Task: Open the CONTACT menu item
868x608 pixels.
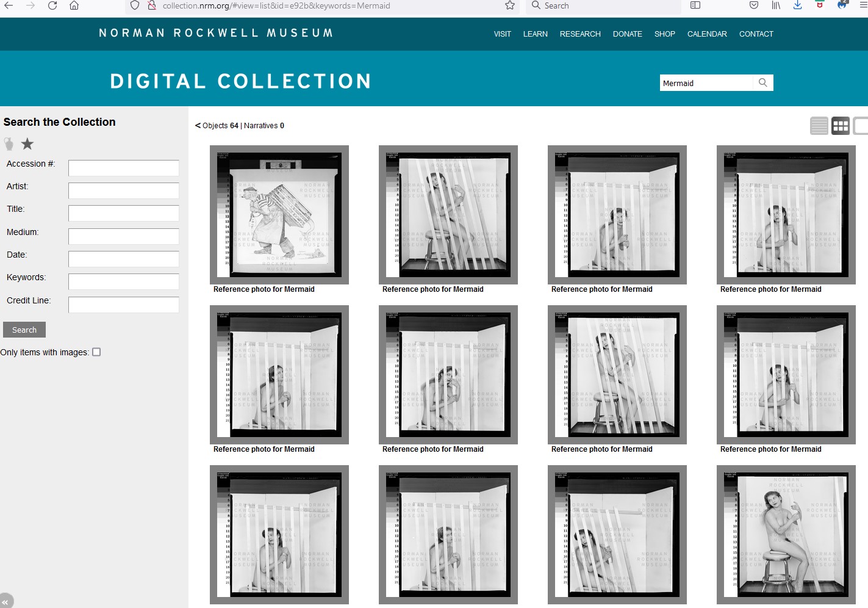Action: pyautogui.click(x=756, y=34)
